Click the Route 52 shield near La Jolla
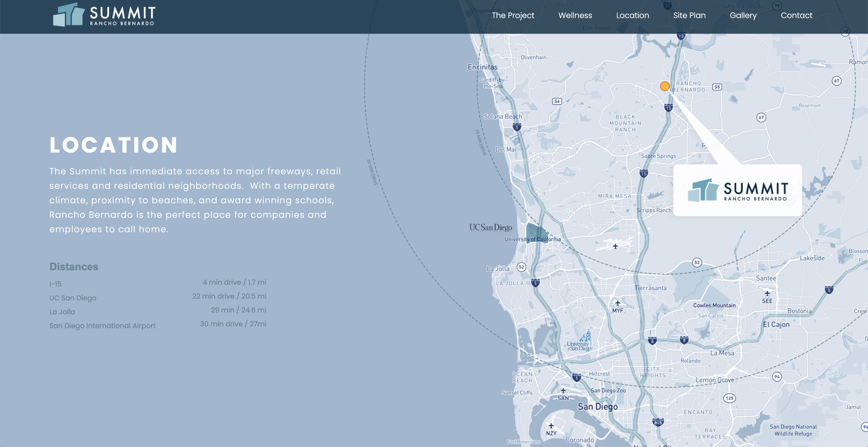 coord(521,267)
